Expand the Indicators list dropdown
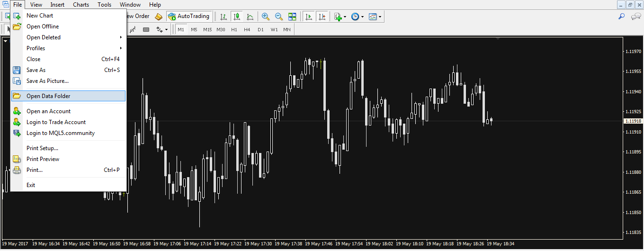Viewport: 644px width, 251px height. click(340, 17)
